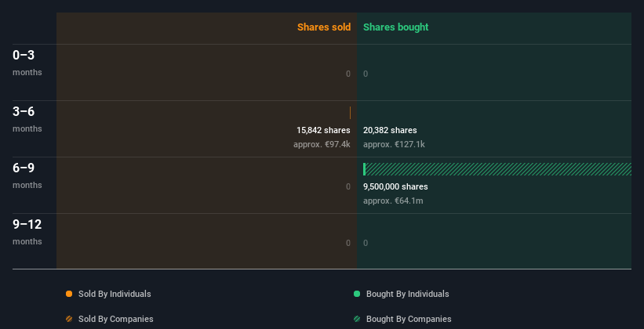Click the Shares bought column header

(x=396, y=27)
